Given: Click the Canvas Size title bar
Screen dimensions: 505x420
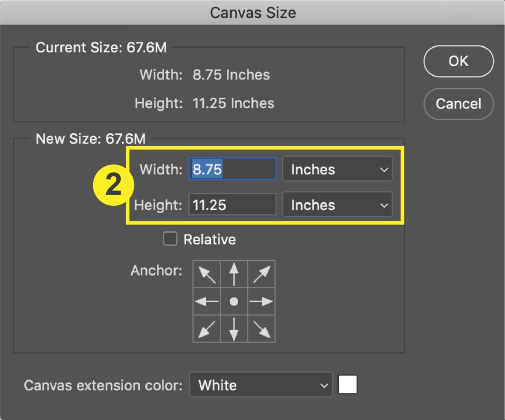Looking at the screenshot, I should (x=252, y=12).
